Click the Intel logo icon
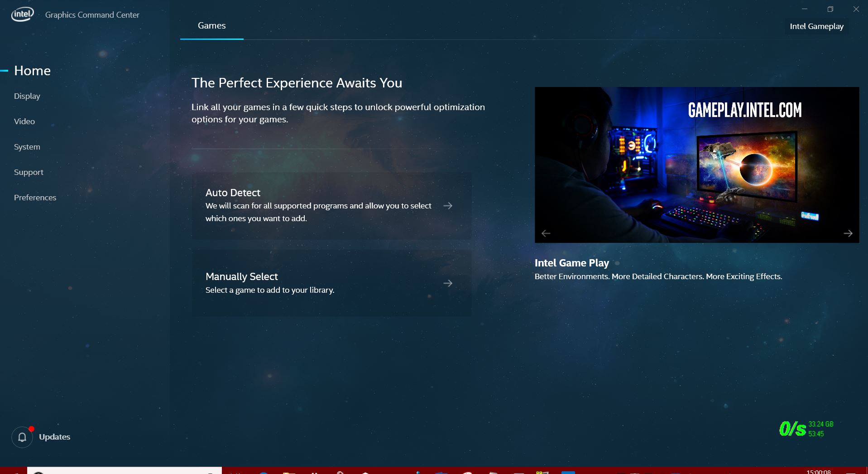 pyautogui.click(x=22, y=15)
